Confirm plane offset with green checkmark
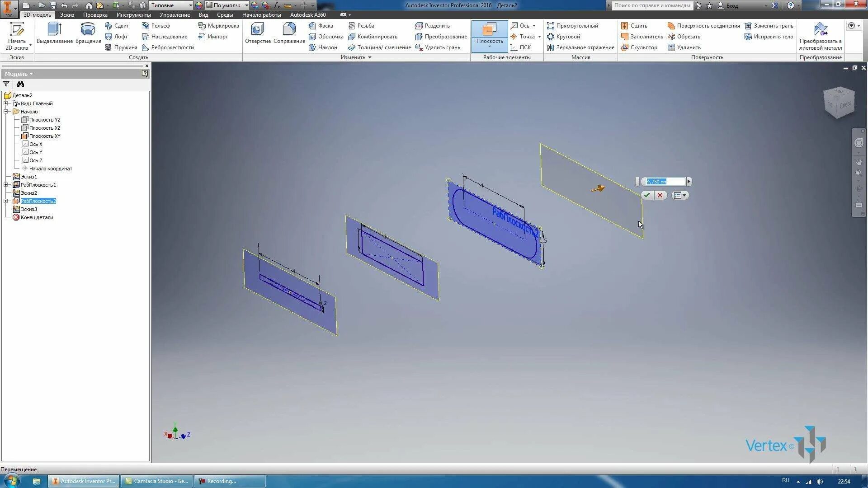Viewport: 868px width, 488px height. point(647,195)
